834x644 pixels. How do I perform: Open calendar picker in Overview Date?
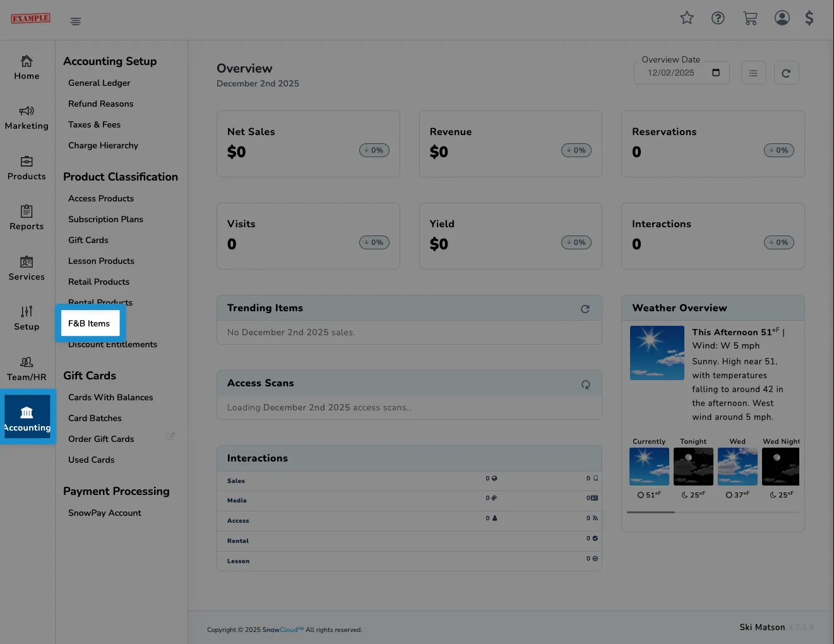[x=716, y=73]
